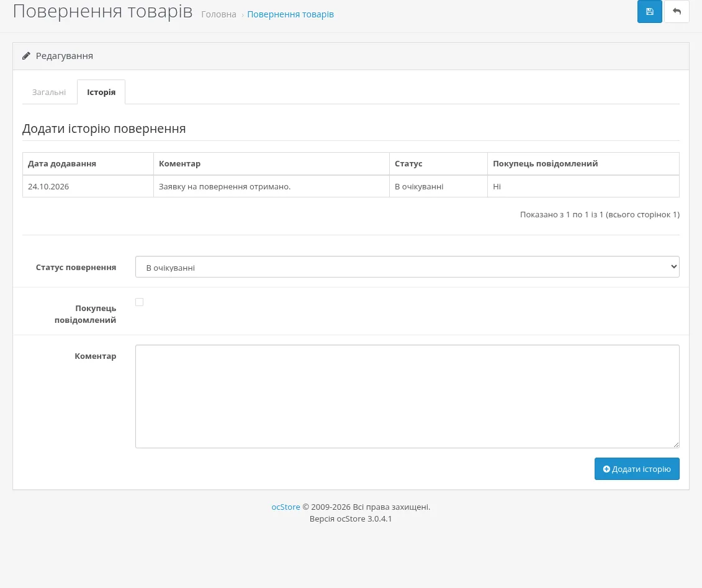Click the pencil icon beside Редагування
The width and height of the screenshot is (702, 588).
(x=27, y=56)
